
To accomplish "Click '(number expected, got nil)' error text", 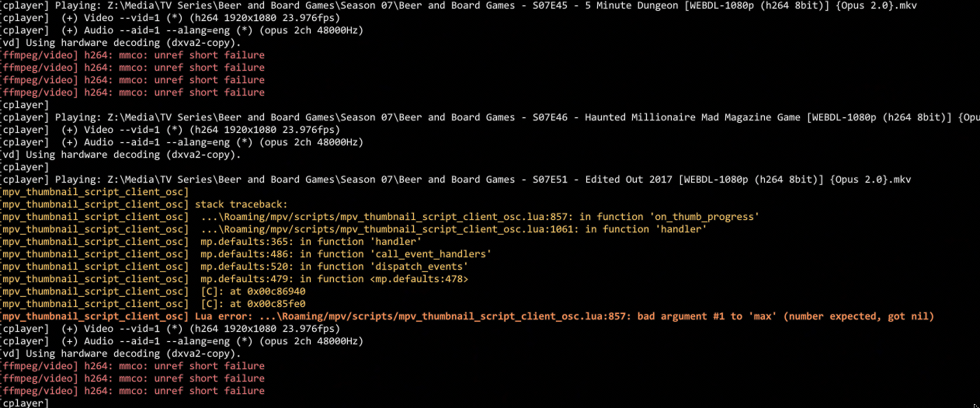I will tap(858, 316).
